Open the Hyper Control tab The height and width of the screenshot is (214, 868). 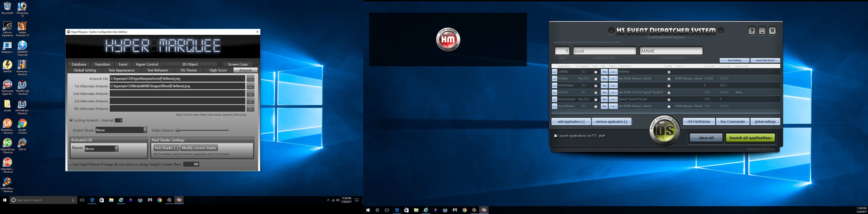[147, 64]
